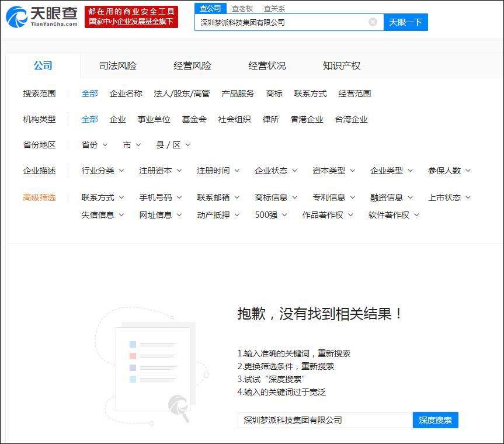
Task: Open the 经营风险 tab
Action: 192,66
